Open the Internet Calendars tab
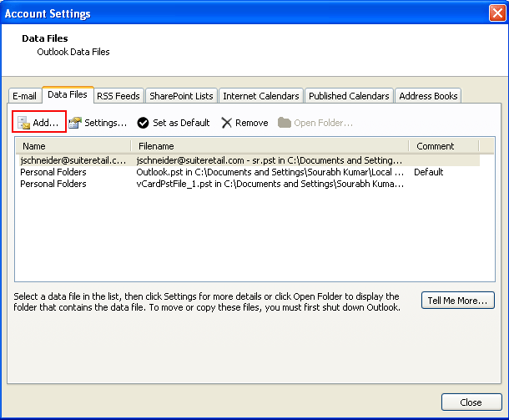 (x=261, y=96)
